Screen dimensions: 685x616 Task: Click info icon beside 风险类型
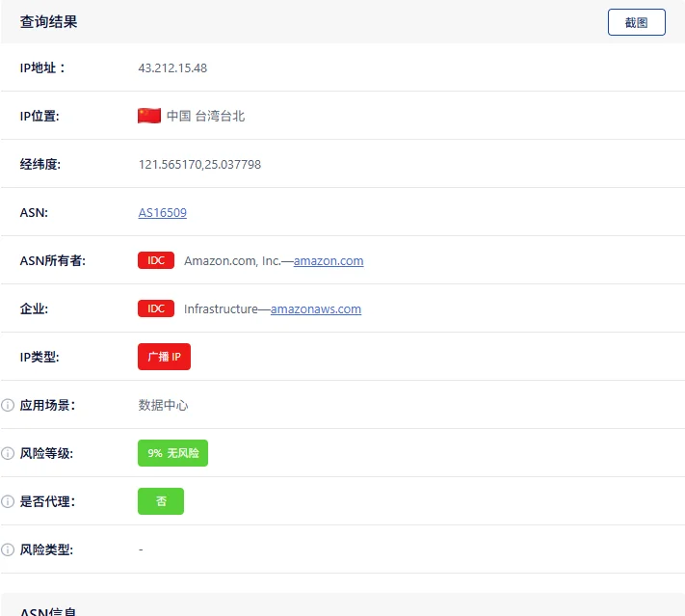(8, 549)
